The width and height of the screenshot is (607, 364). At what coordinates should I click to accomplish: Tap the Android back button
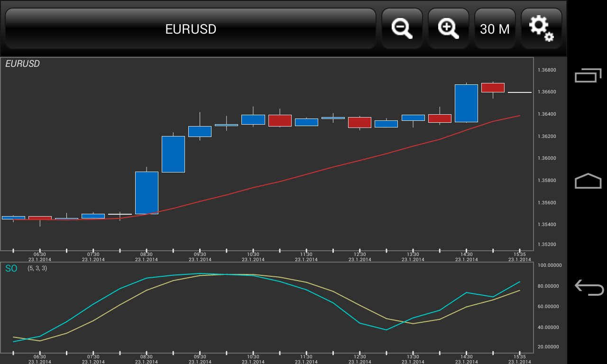(589, 287)
